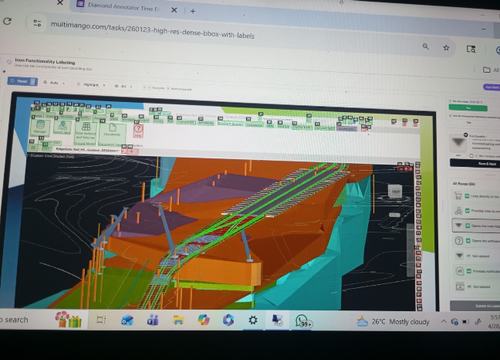Select the Kagerløts_Rail file tab
This screenshot has width=500, height=360.
87,150
